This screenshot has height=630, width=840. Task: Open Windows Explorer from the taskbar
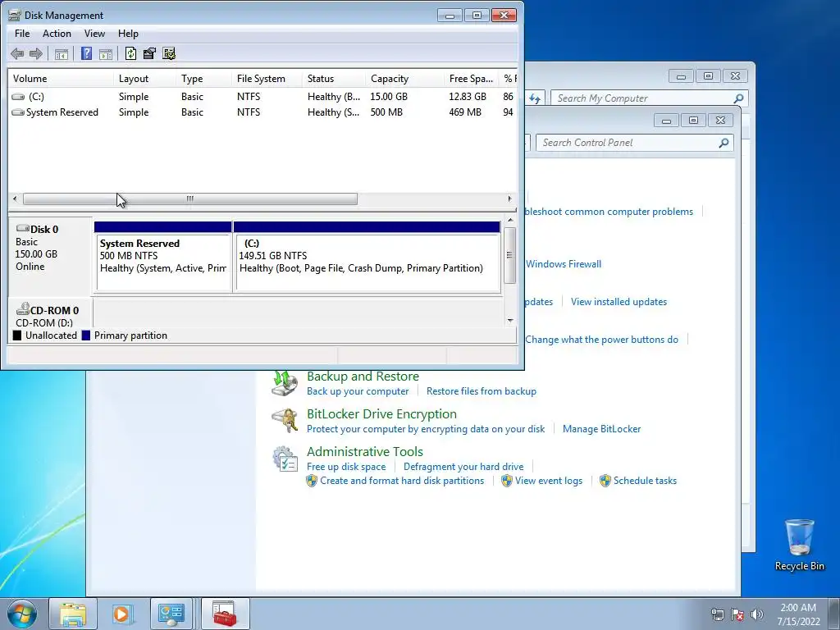[x=73, y=614]
